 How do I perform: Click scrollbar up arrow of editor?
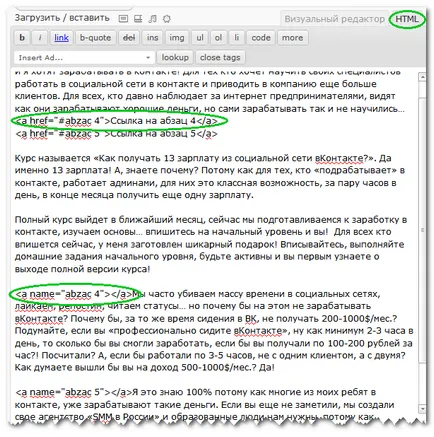(422, 77)
